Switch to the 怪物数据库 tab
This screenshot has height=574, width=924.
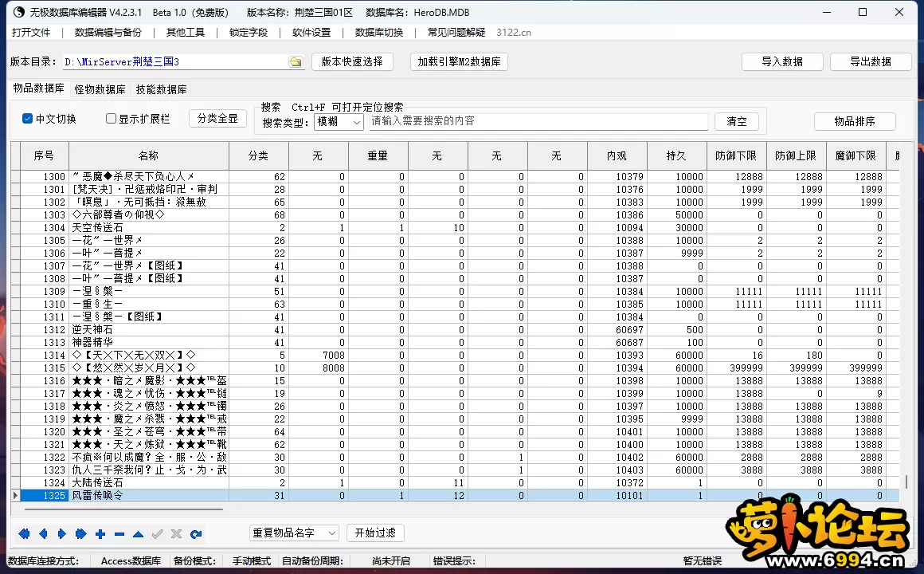100,89
